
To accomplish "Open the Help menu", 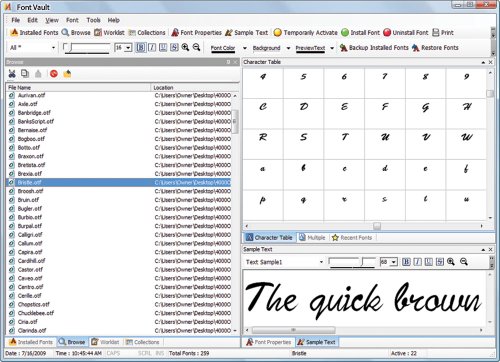I will 113,20.
